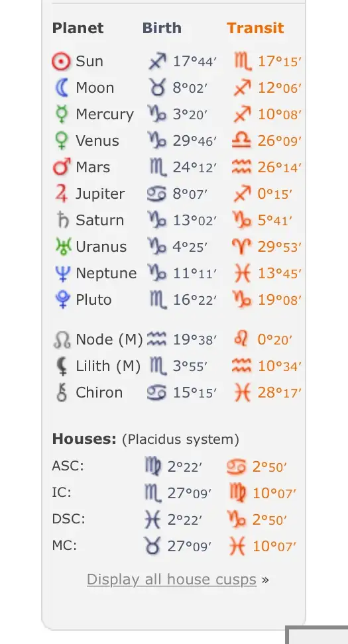Click the Birth column header
The height and width of the screenshot is (644, 348).
click(x=162, y=28)
